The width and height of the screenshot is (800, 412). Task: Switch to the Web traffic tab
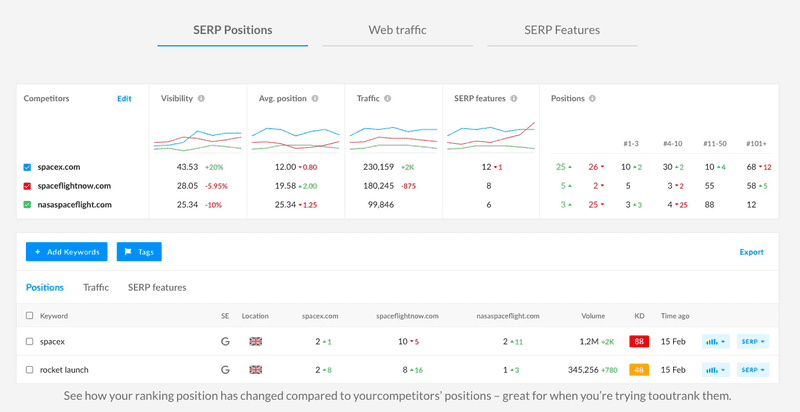[x=397, y=30]
